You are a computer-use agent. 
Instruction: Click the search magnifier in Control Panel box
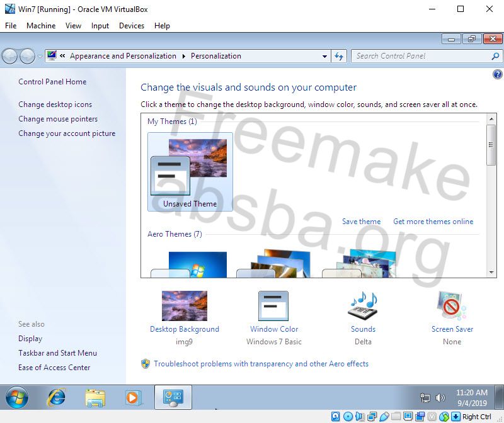click(x=495, y=56)
